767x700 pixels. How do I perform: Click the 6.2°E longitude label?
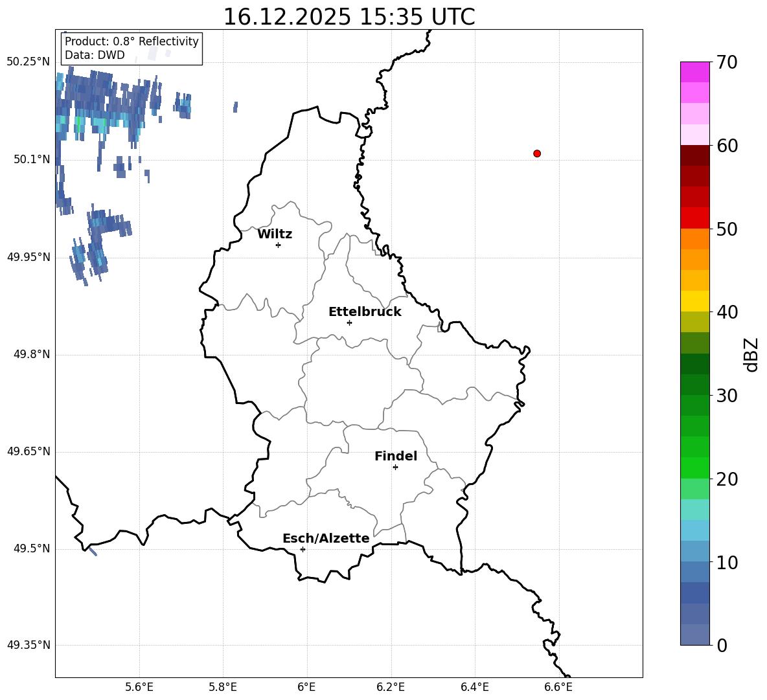pyautogui.click(x=391, y=687)
